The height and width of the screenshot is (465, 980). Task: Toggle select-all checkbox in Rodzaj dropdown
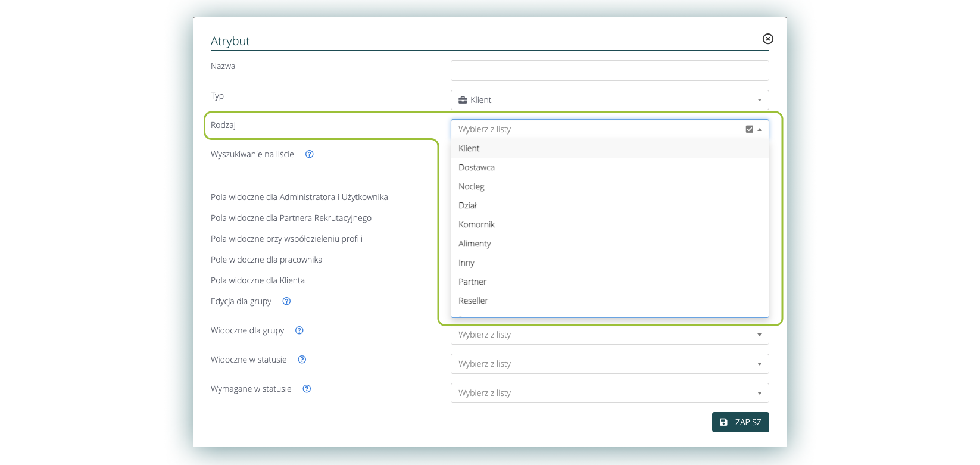[x=749, y=129]
